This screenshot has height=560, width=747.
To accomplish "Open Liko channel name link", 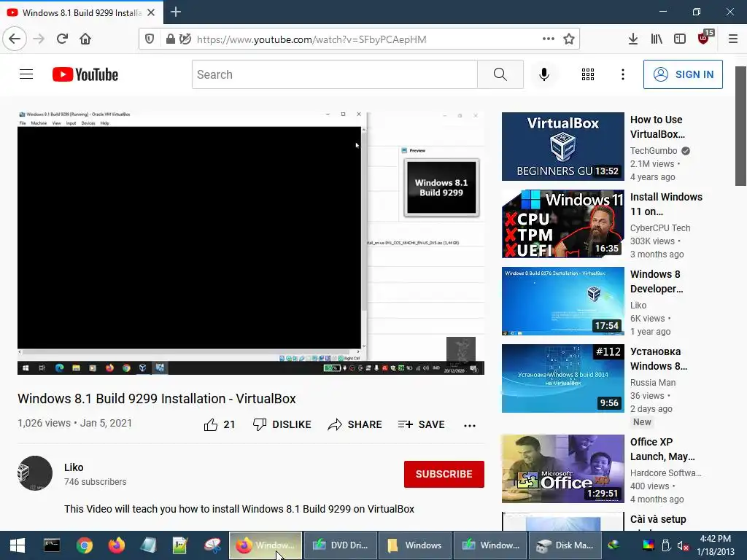I will (x=74, y=467).
